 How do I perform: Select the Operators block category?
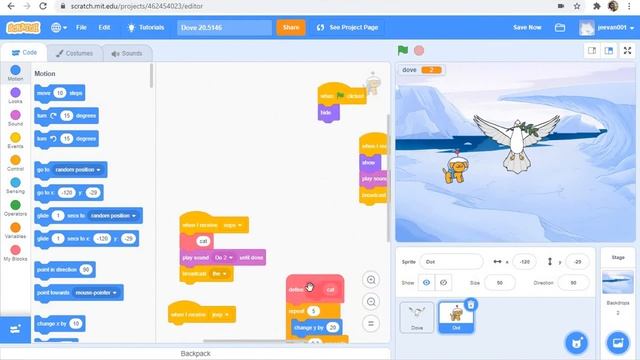tap(15, 208)
